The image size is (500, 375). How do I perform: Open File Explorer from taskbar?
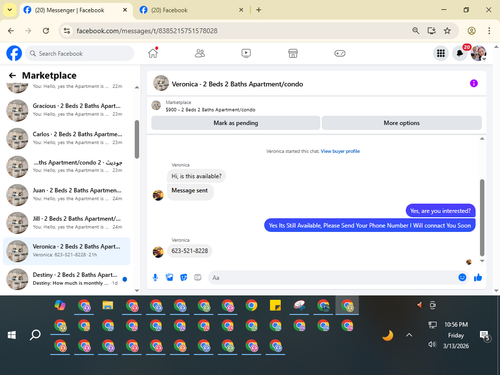coord(108,305)
